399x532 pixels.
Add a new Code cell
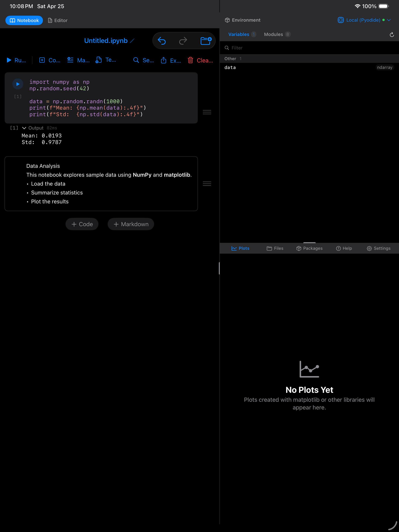point(82,224)
